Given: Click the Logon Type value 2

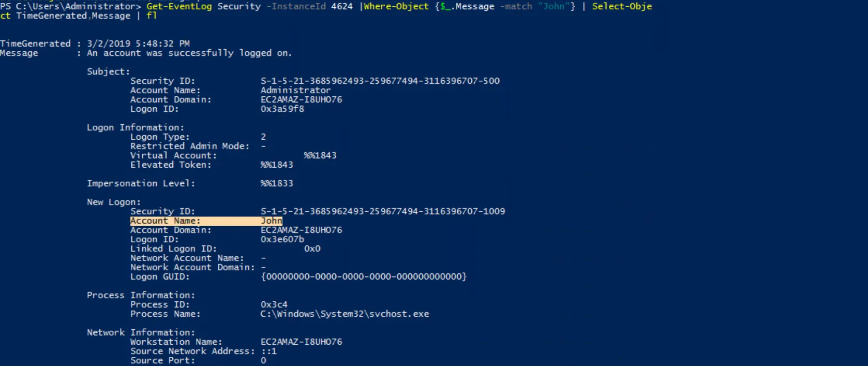Looking at the screenshot, I should tap(263, 137).
